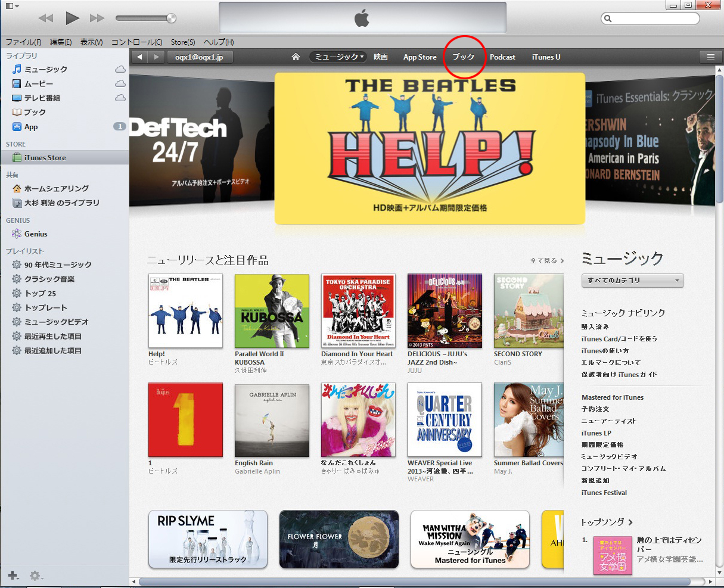
Task: Open the list menu icon at the store bar's right end
Action: (x=710, y=57)
